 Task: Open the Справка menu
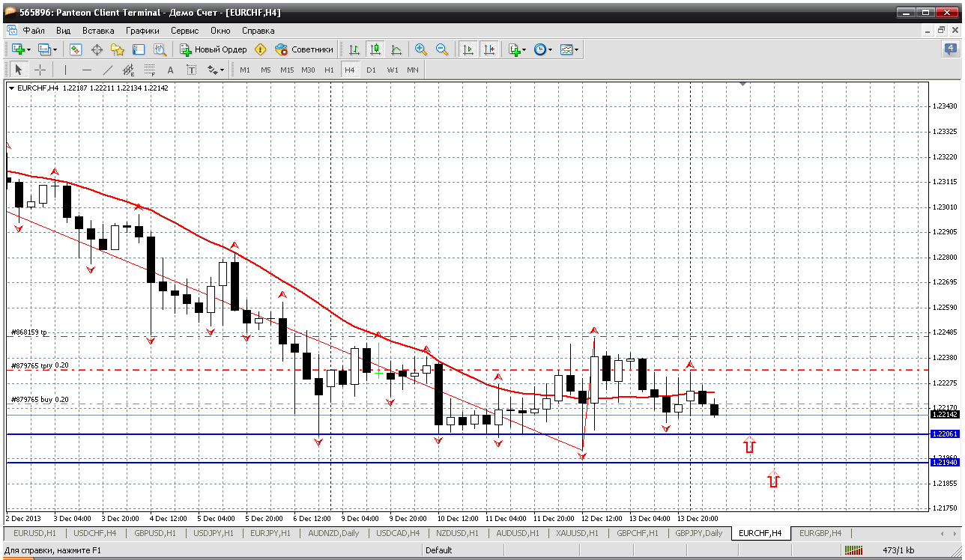tap(258, 31)
